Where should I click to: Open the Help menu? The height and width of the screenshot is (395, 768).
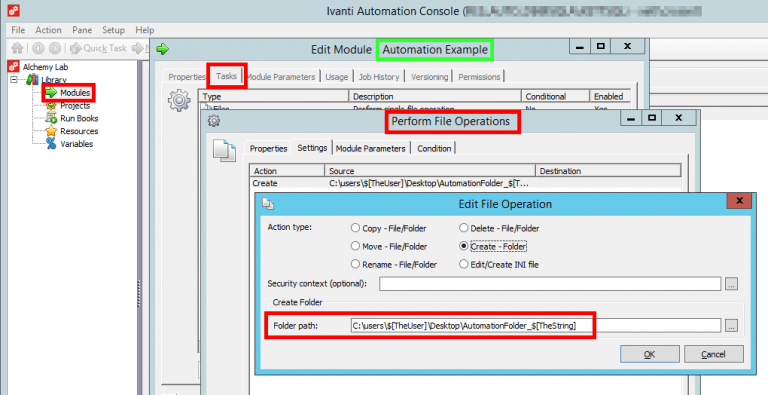[144, 30]
